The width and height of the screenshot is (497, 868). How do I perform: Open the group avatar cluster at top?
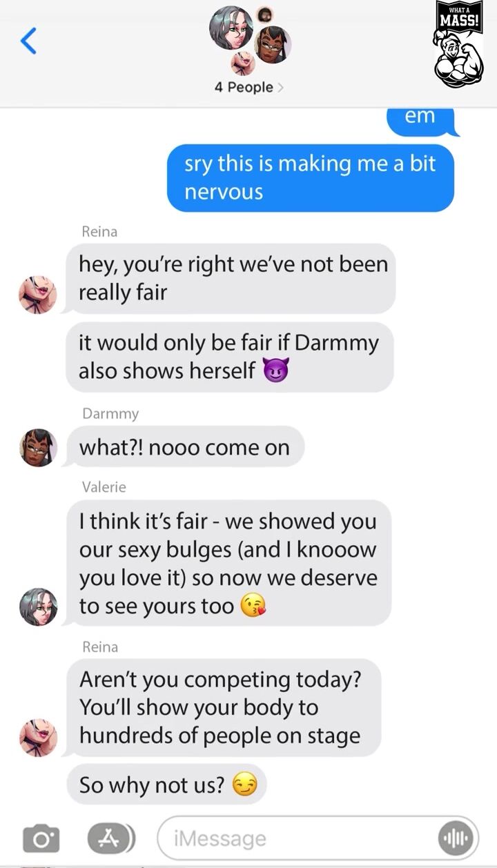[x=249, y=40]
